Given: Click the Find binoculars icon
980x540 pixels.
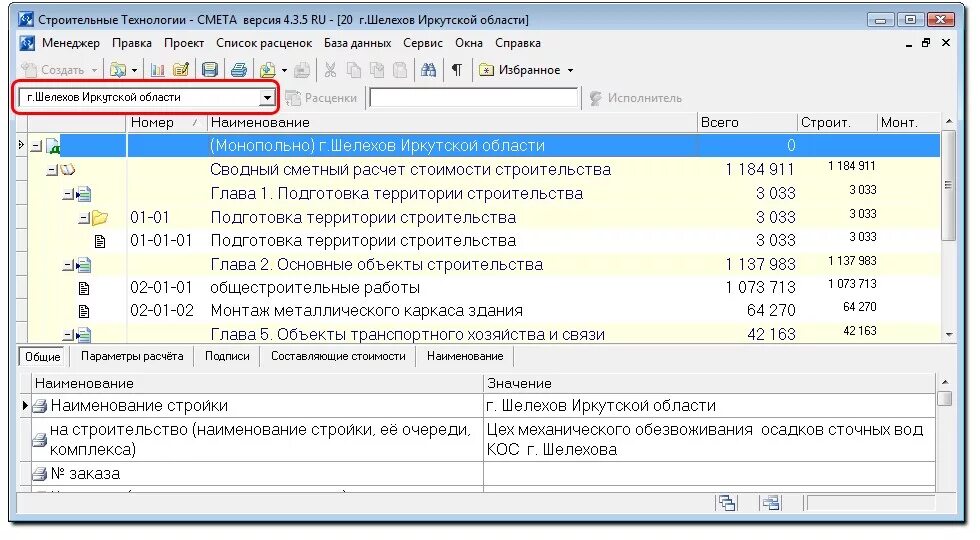Looking at the screenshot, I should 428,70.
